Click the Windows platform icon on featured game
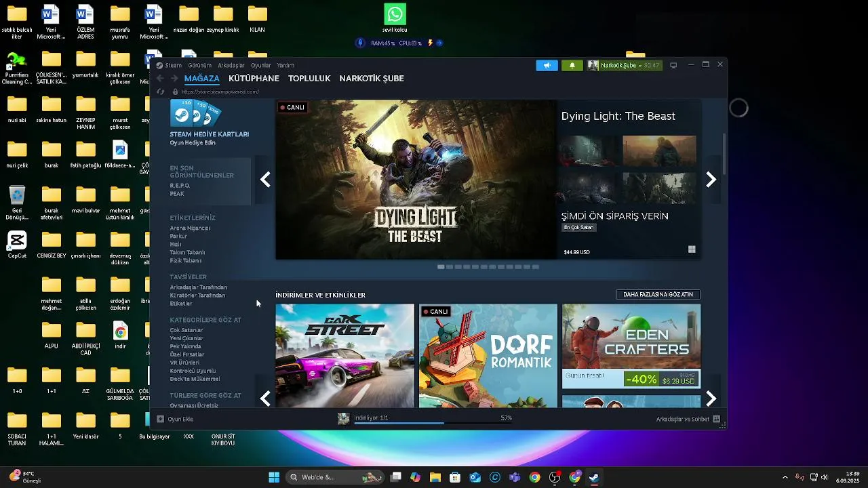The width and height of the screenshot is (868, 488). (x=692, y=249)
